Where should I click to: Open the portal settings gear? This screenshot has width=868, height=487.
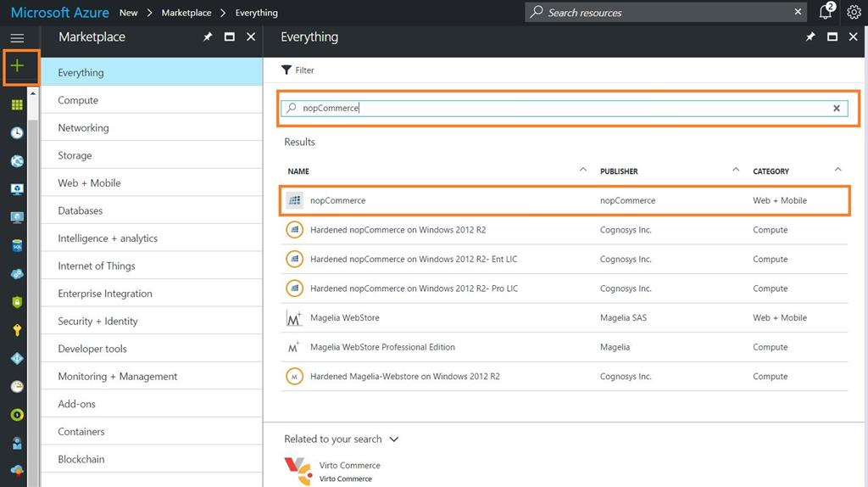click(x=854, y=13)
